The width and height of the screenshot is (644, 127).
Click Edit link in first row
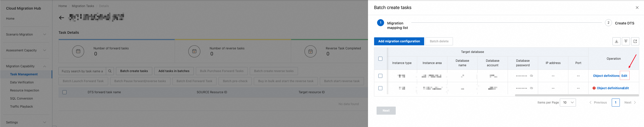point(624,76)
